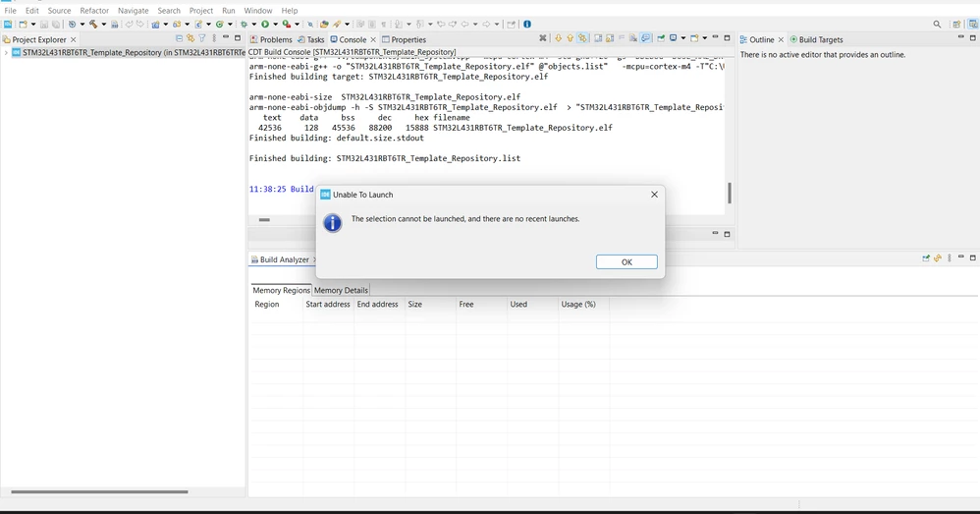Screen dimensions: 980x514
Task: Click the External Tools run icon
Action: point(287,25)
